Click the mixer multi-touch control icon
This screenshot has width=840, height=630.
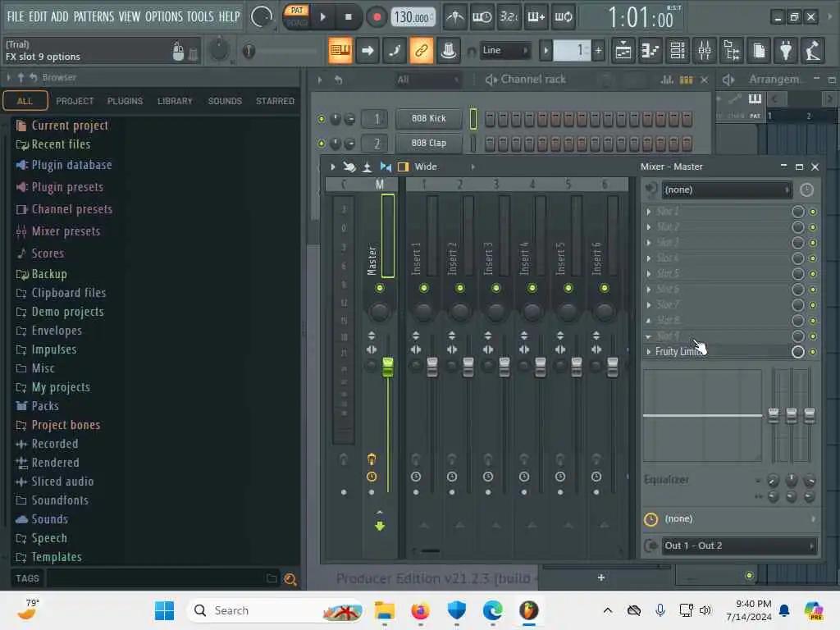349,167
